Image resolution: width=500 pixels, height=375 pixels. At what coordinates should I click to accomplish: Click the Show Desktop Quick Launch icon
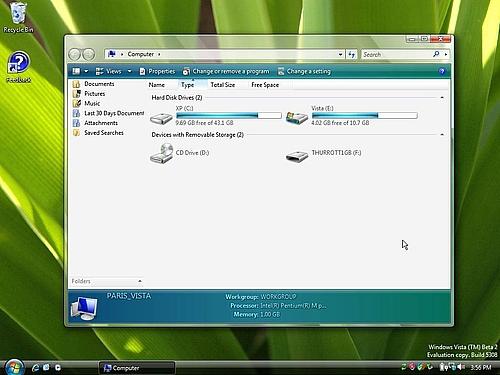click(x=46, y=368)
